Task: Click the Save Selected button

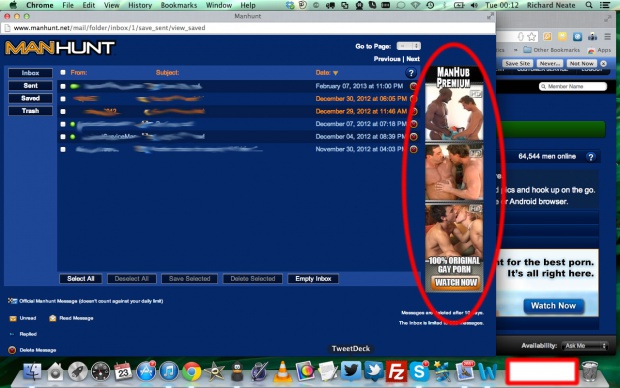Action: [189, 279]
